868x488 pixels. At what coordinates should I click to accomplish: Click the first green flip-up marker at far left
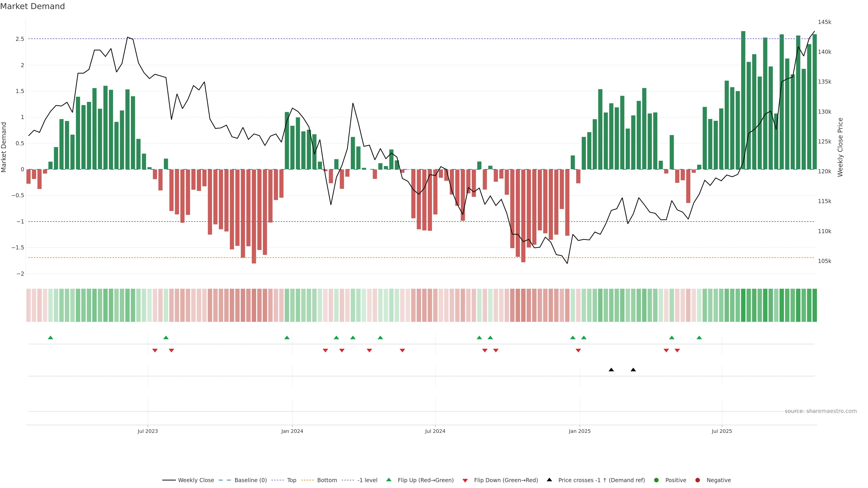coord(51,338)
